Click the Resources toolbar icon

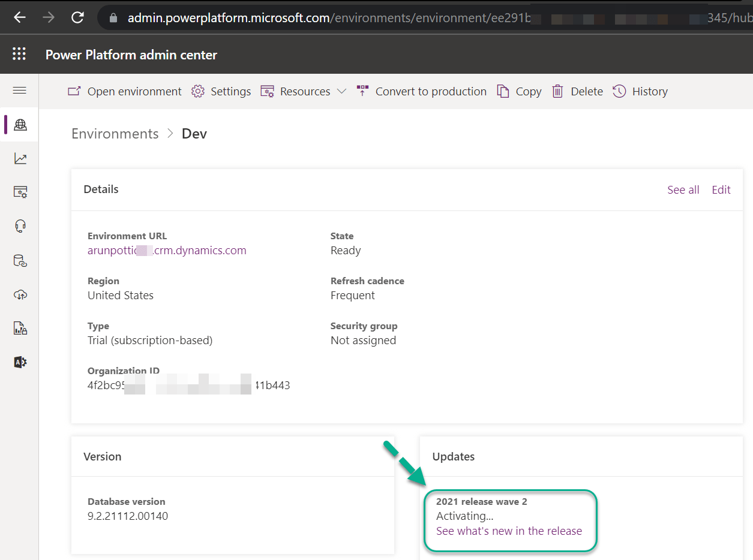point(267,91)
